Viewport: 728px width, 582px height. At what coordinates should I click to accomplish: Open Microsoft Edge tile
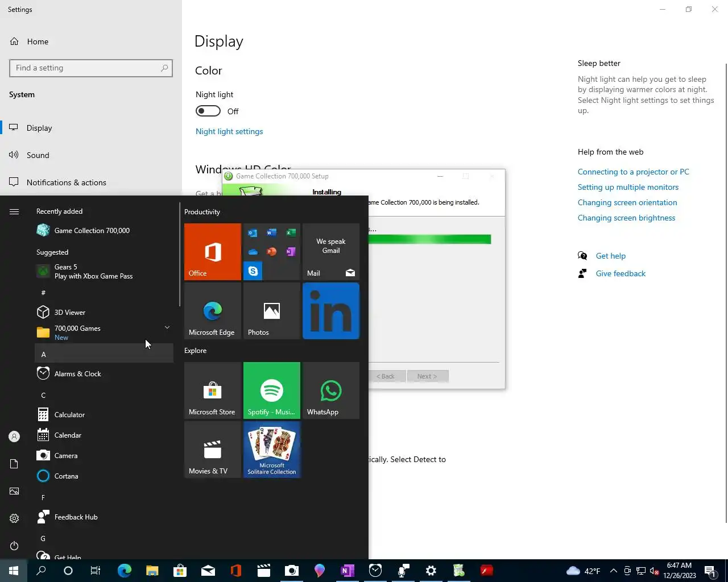coord(213,311)
